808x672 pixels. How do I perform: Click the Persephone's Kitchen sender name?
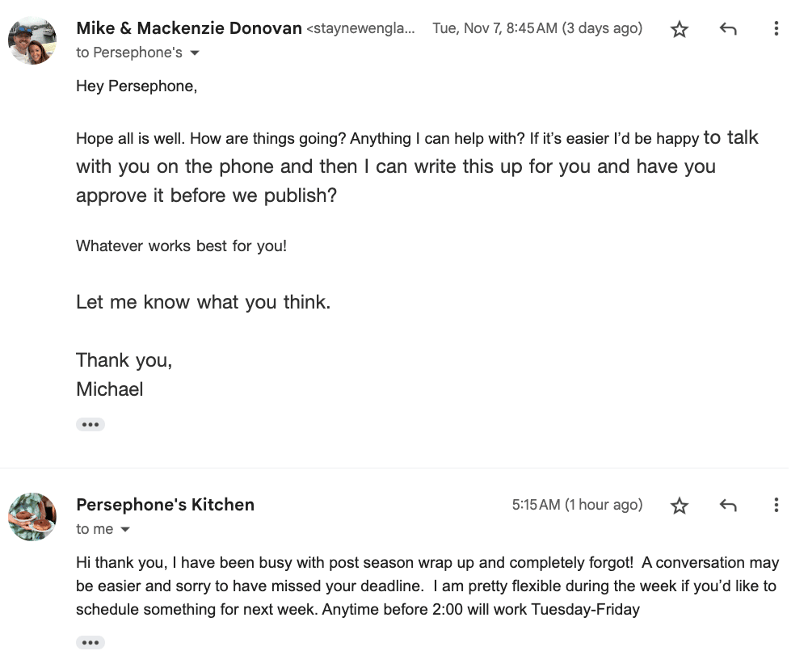[165, 505]
